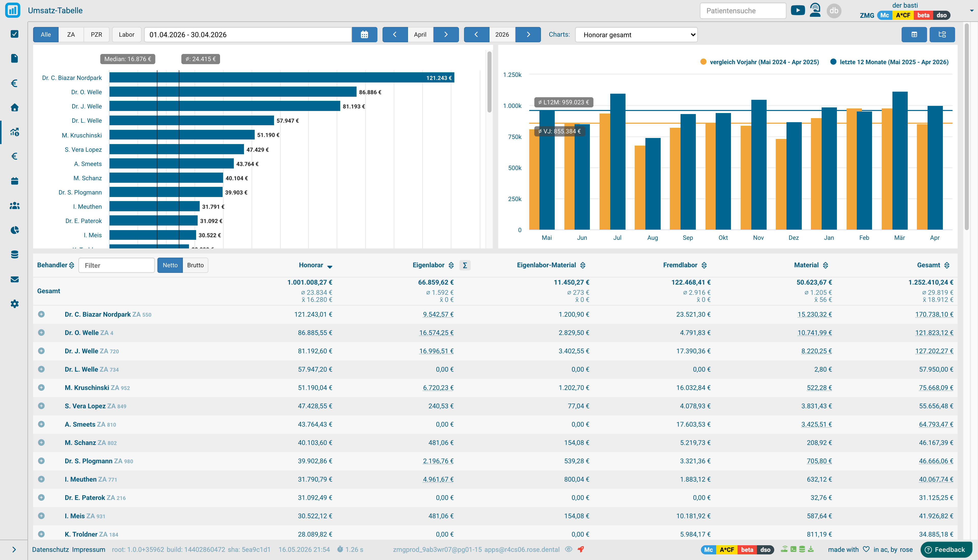Viewport: 978px width, 560px height.
Task: Click the heart icon in footer
Action: click(x=866, y=549)
